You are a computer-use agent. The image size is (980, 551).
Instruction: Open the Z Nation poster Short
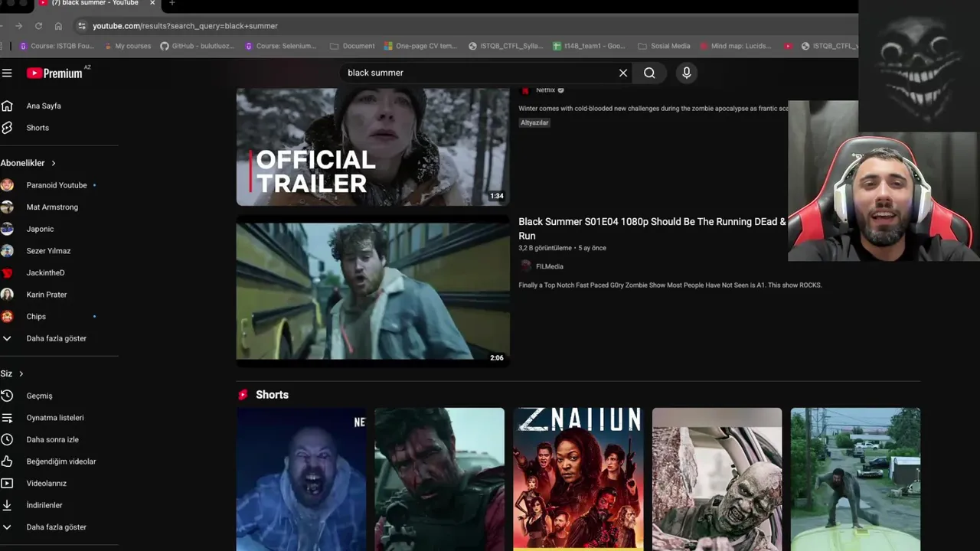pos(578,479)
